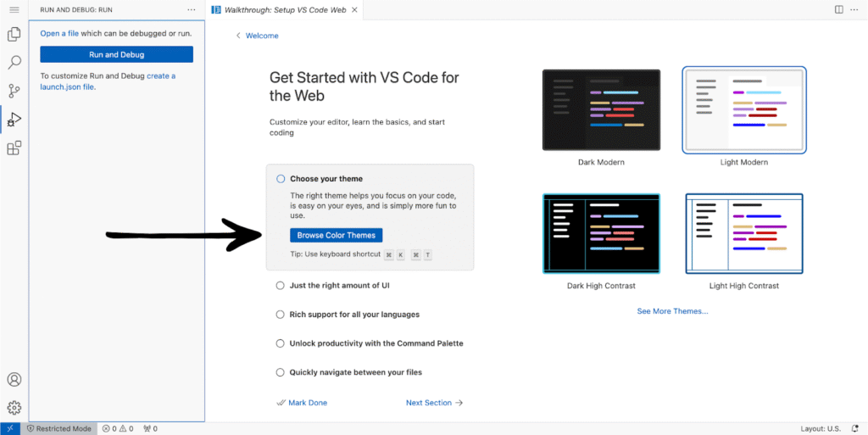Viewport: 868px width, 435px height.
Task: Click the Browse Color Themes button
Action: tap(337, 235)
